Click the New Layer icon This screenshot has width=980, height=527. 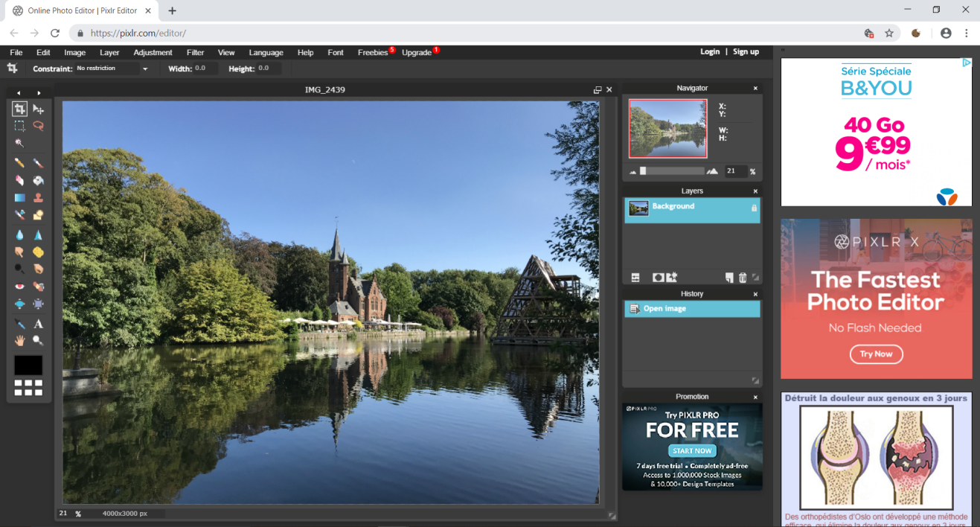pyautogui.click(x=729, y=278)
